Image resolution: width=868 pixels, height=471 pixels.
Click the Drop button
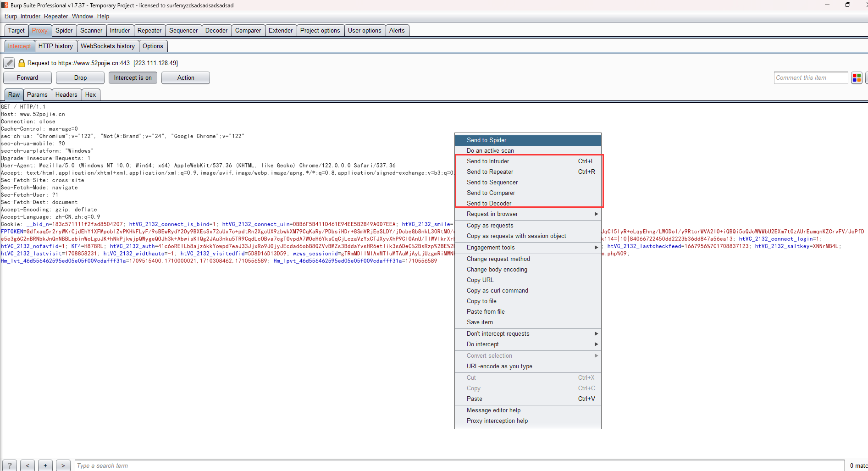80,78
